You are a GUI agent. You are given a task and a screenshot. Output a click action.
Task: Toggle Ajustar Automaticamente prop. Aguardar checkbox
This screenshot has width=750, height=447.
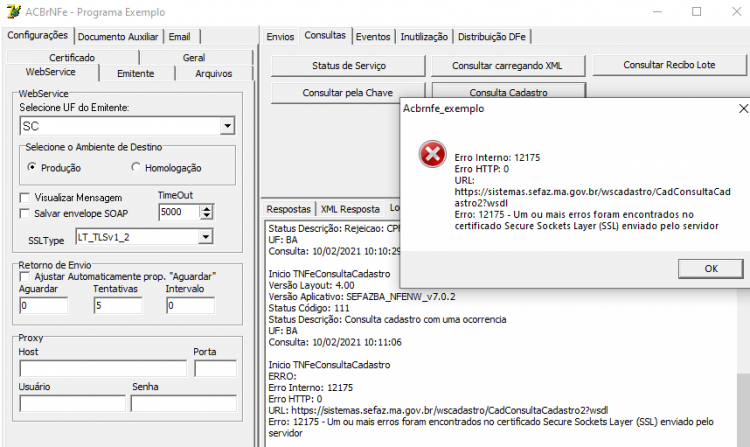pos(24,276)
